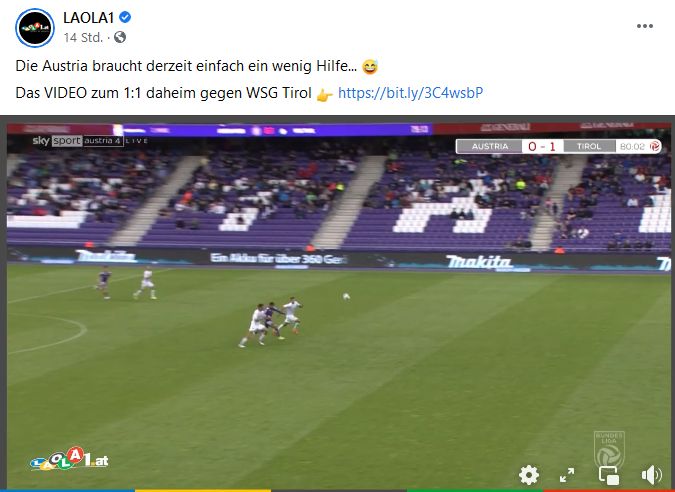
Task: Click the laughing emoji in post text
Action: tap(370, 67)
